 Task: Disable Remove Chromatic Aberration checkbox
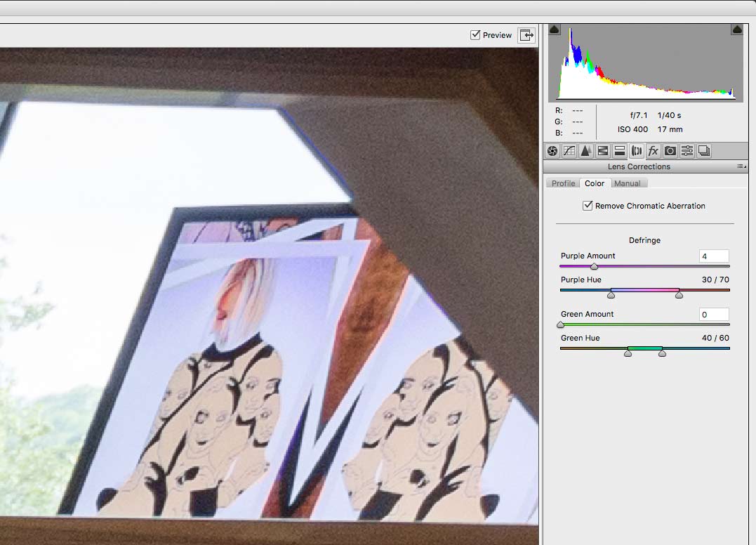[x=588, y=206]
